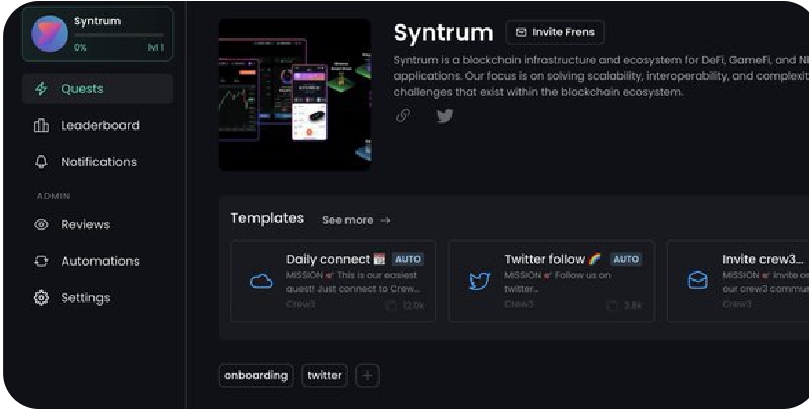Open Syntrum's Twitter bird icon

(445, 116)
